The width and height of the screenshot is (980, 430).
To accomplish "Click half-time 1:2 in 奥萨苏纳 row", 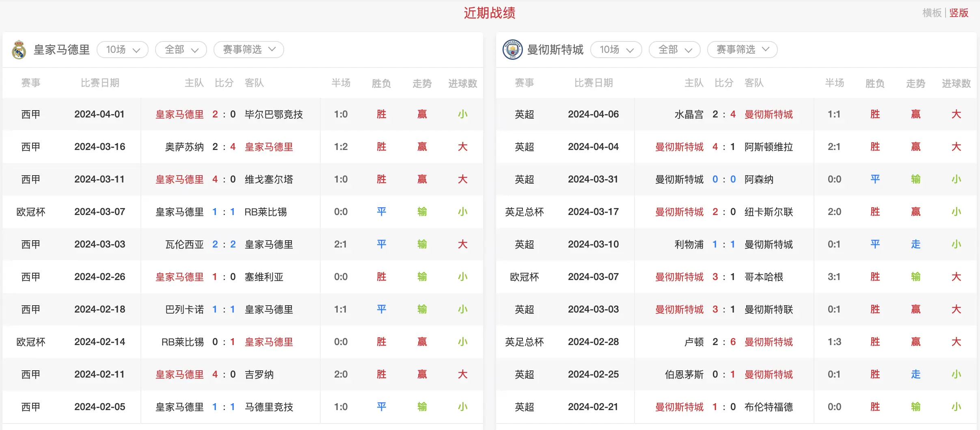I will pyautogui.click(x=341, y=147).
